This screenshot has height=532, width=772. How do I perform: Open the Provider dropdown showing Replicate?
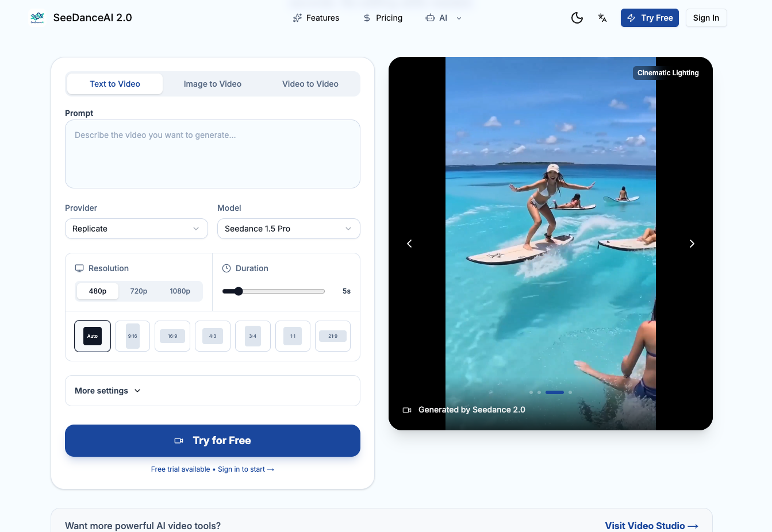pos(136,229)
